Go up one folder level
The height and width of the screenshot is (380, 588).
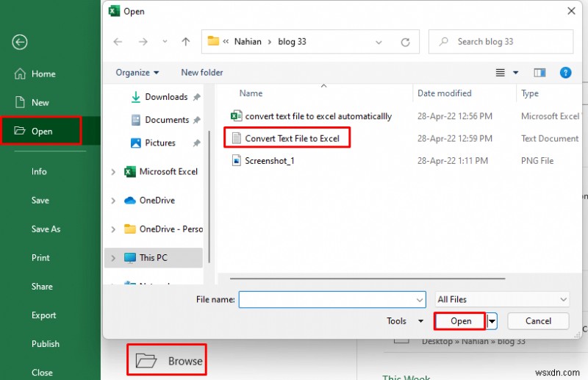(186, 42)
